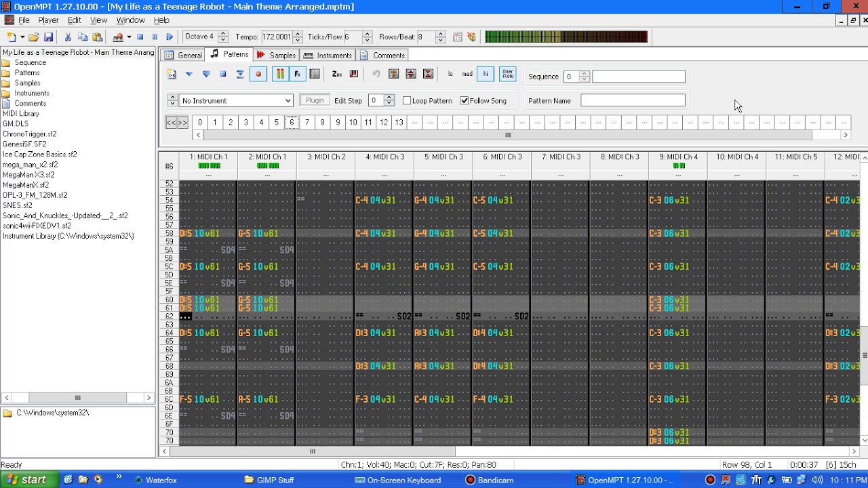Click the Pattern Properties grid icon

pos(315,75)
